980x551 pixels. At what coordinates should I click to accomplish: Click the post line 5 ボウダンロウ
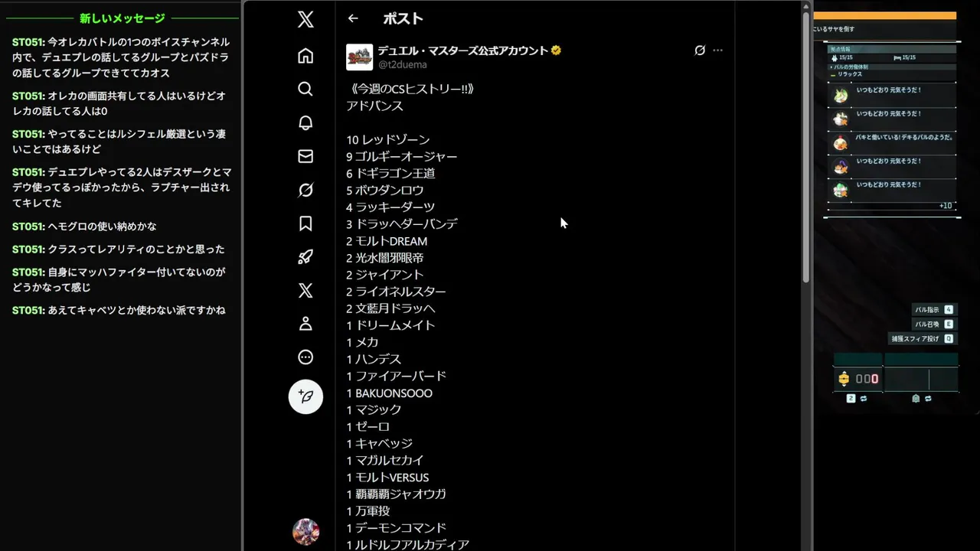(x=385, y=190)
